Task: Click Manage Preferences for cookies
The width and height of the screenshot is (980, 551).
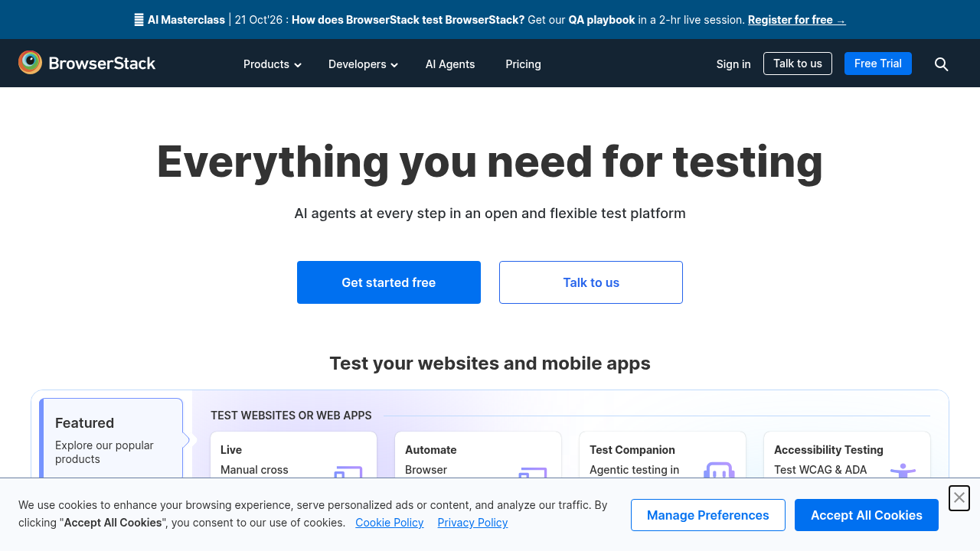Action: point(708,515)
